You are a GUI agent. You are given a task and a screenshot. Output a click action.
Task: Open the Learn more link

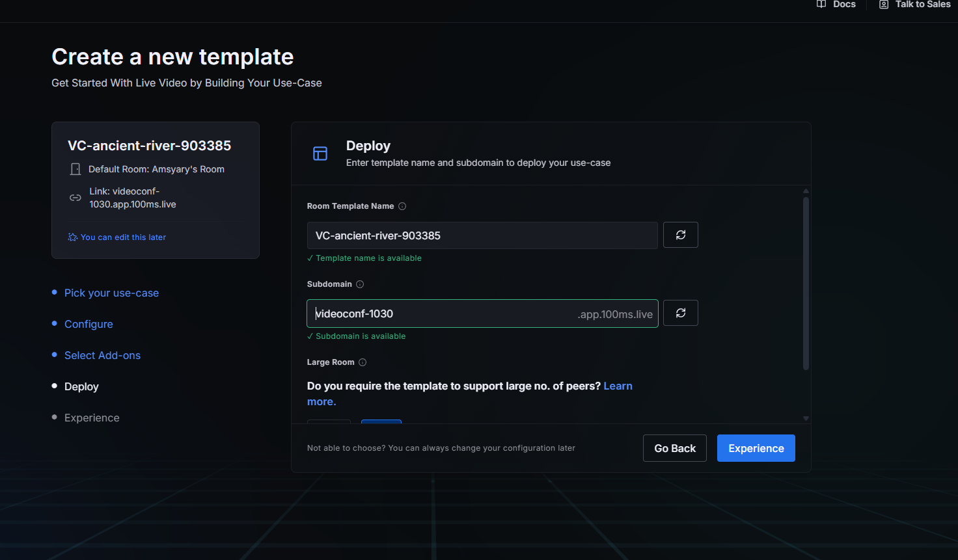[617, 386]
